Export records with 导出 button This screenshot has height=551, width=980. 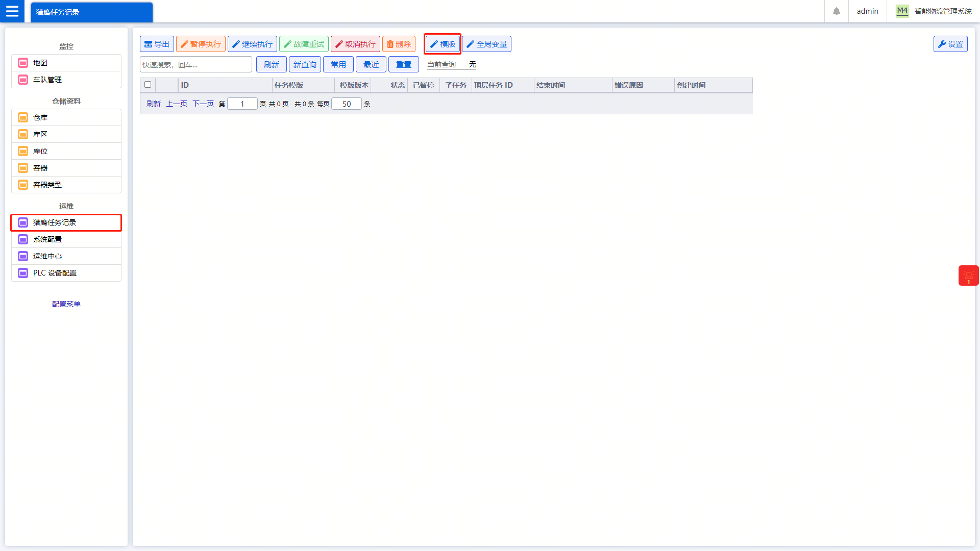point(157,44)
